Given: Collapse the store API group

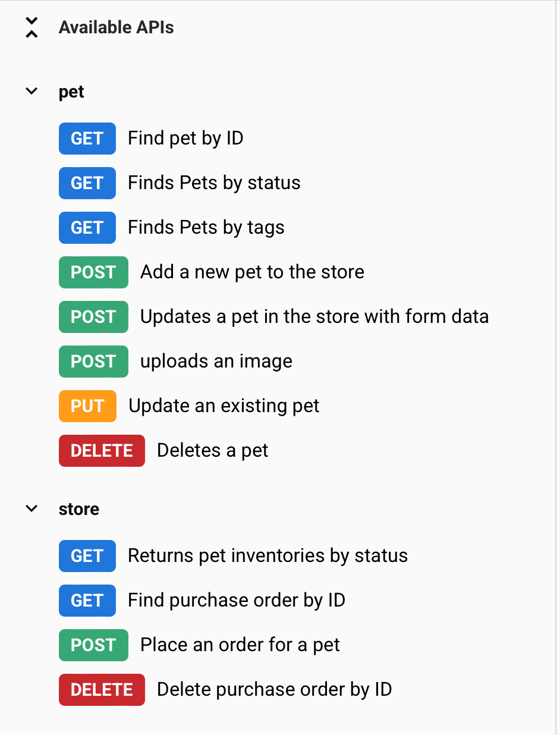Looking at the screenshot, I should [31, 508].
